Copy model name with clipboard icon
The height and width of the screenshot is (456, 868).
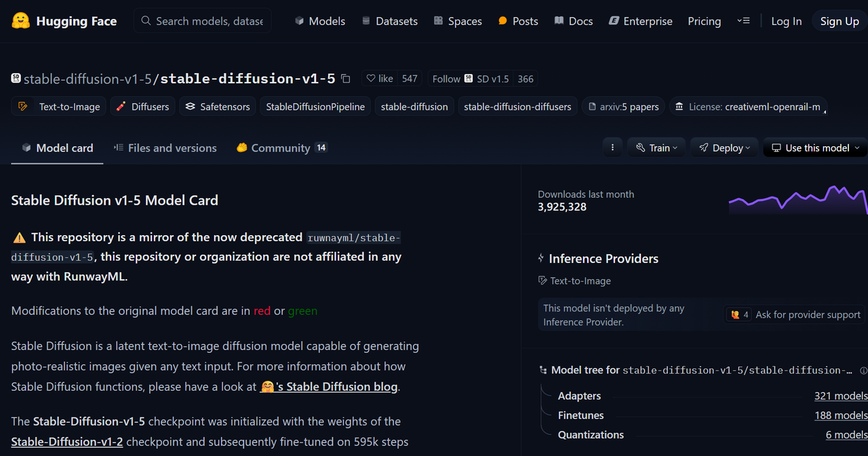point(346,79)
